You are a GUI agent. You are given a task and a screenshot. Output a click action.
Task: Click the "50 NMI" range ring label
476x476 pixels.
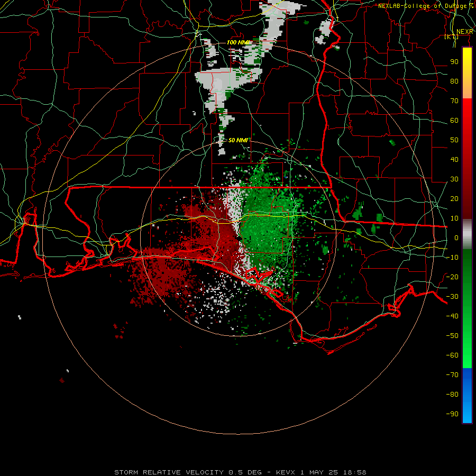(238, 140)
